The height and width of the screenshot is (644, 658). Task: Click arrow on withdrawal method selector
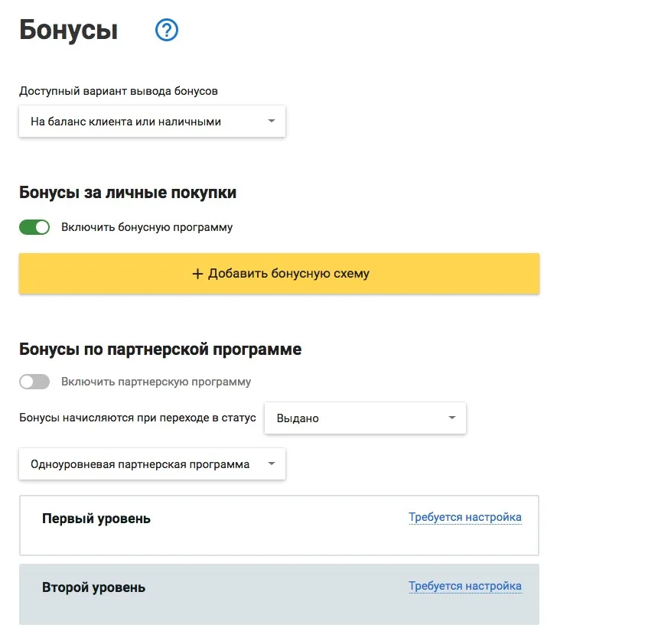pos(272,121)
